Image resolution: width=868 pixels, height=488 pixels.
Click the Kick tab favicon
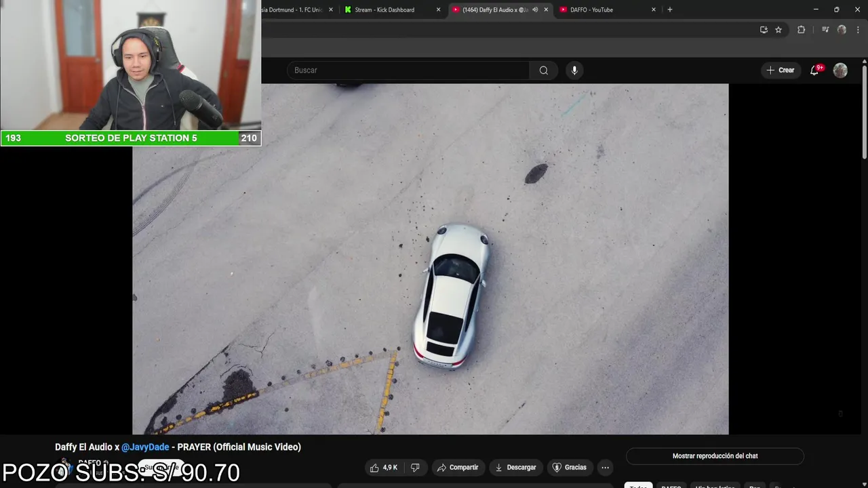click(x=348, y=9)
